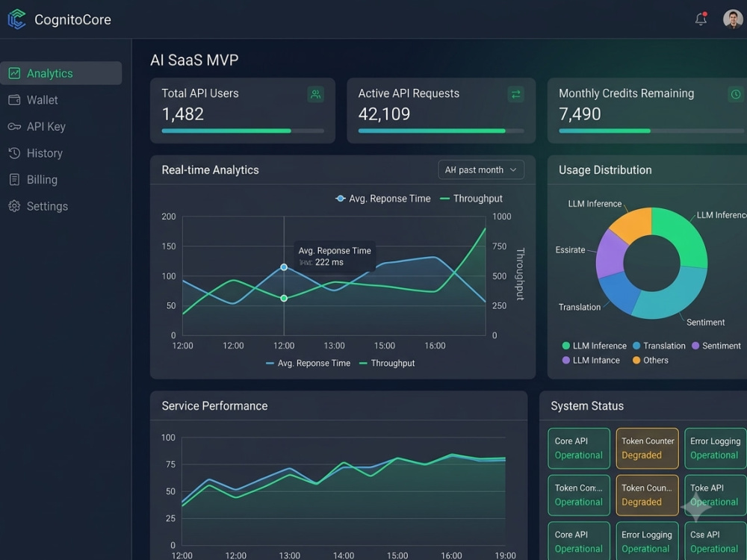Click the CognitoCore logo icon
This screenshot has height=560, width=747.
point(16,19)
